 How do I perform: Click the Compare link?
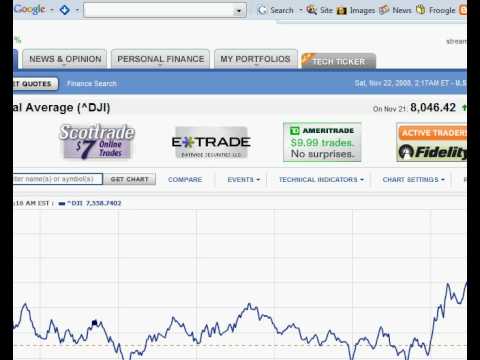[185, 180]
